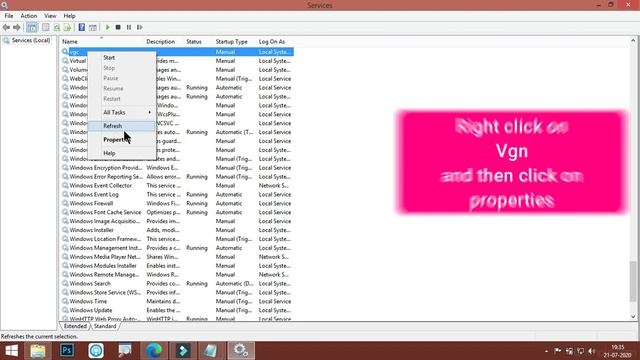Screen dimensions: 640x360
Task: Click the volume speaker icon in system tray
Action: point(592,351)
